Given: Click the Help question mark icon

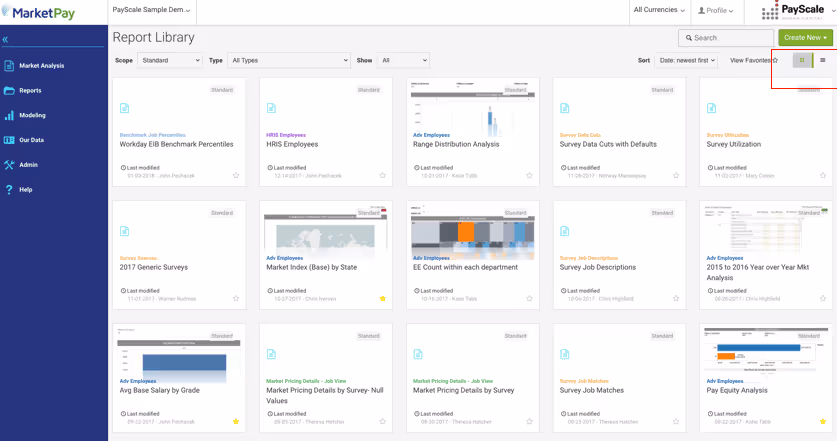Looking at the screenshot, I should click(9, 190).
